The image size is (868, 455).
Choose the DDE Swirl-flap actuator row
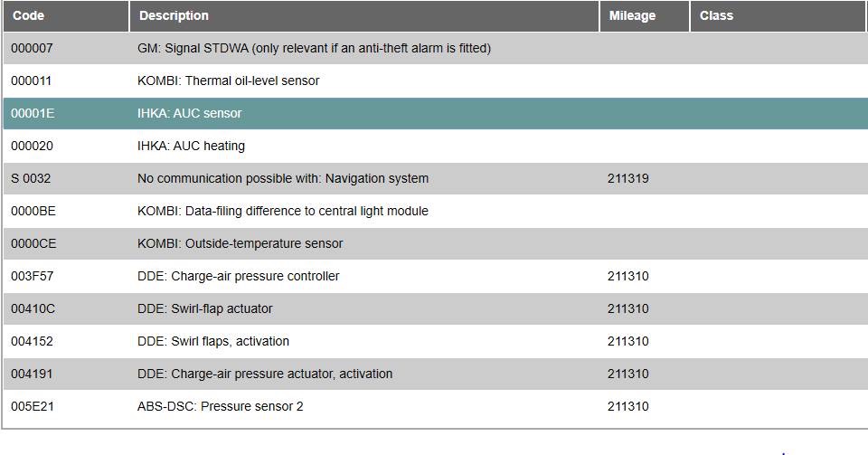[x=436, y=308]
